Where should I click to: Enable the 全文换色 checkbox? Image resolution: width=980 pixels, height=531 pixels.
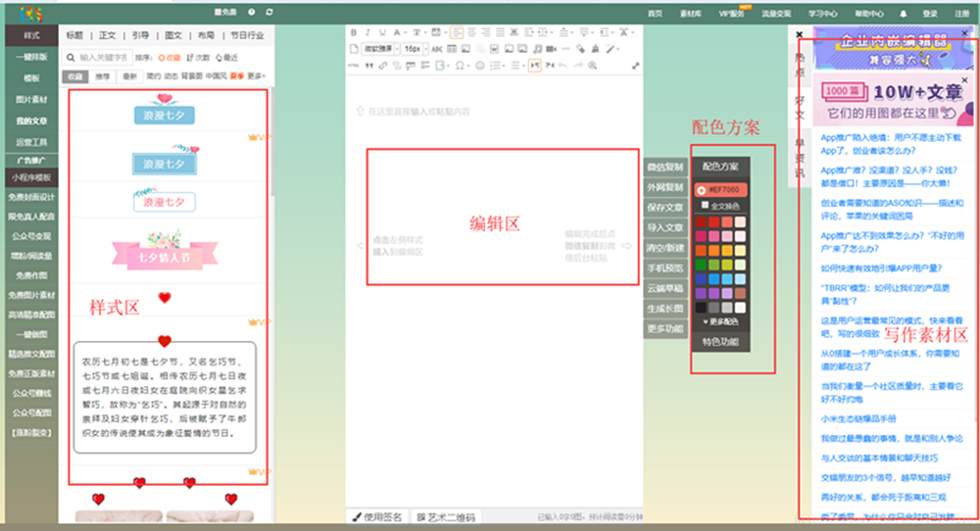[x=703, y=206]
